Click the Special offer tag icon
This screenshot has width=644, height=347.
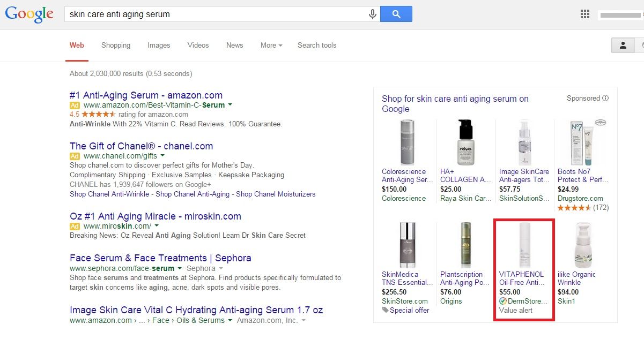pyautogui.click(x=385, y=310)
